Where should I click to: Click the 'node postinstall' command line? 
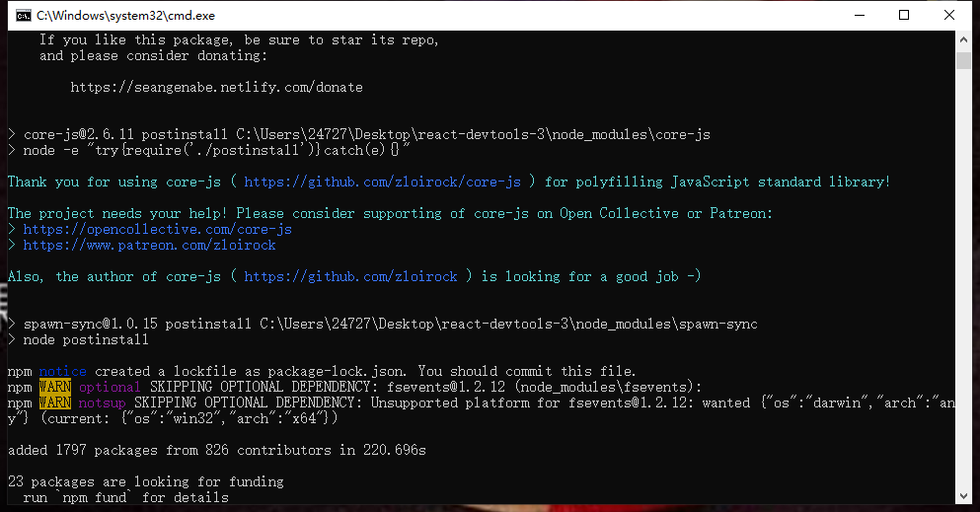point(78,339)
